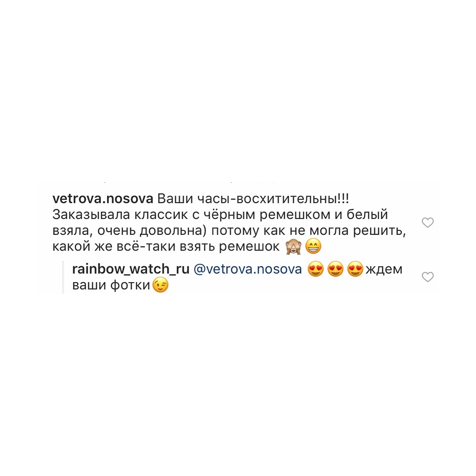Click the third heart-eyes emoji before ждем
This screenshot has width=476, height=476.
(355, 269)
